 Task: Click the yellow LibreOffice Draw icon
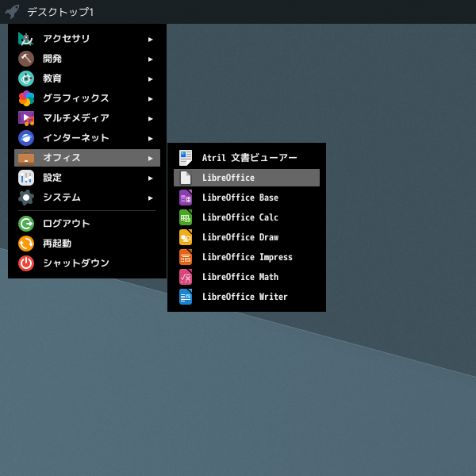186,237
